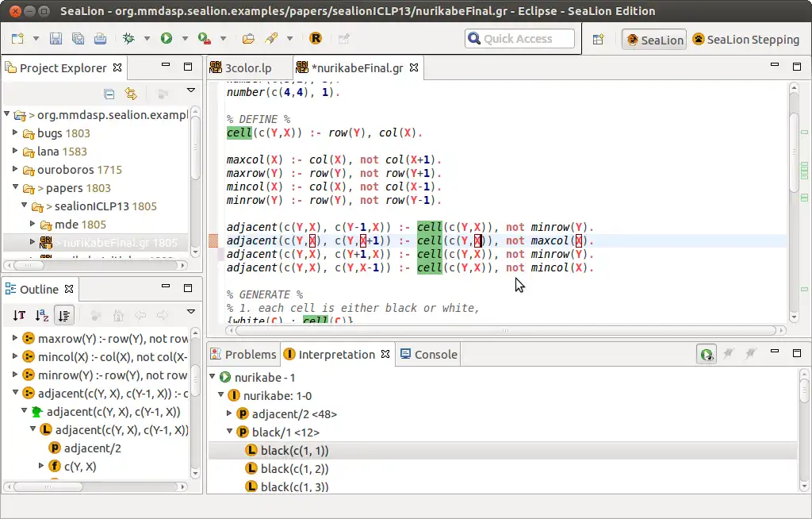Image resolution: width=812 pixels, height=519 pixels.
Task: Open the Outline view menu dropdown arrow
Action: click(x=190, y=312)
